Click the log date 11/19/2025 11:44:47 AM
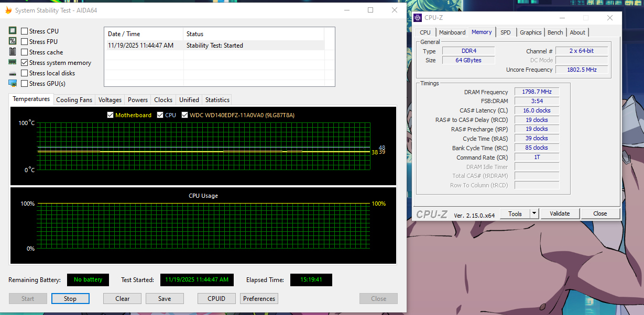The width and height of the screenshot is (644, 315). (140, 46)
